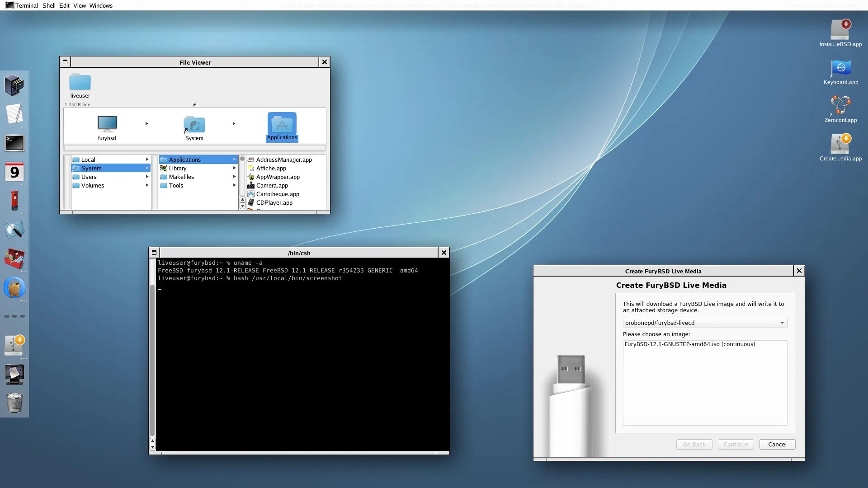This screenshot has width=868, height=488.
Task: Select Applications row in second browser column
Action: pyautogui.click(x=198, y=160)
